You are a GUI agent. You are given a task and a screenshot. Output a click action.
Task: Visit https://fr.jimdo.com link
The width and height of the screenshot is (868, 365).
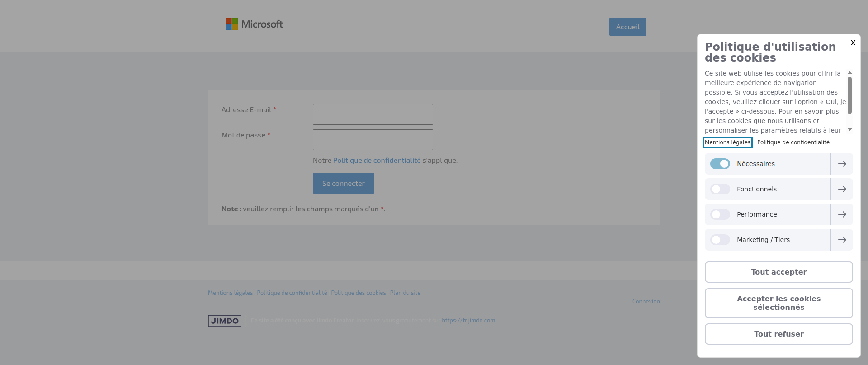(x=468, y=321)
